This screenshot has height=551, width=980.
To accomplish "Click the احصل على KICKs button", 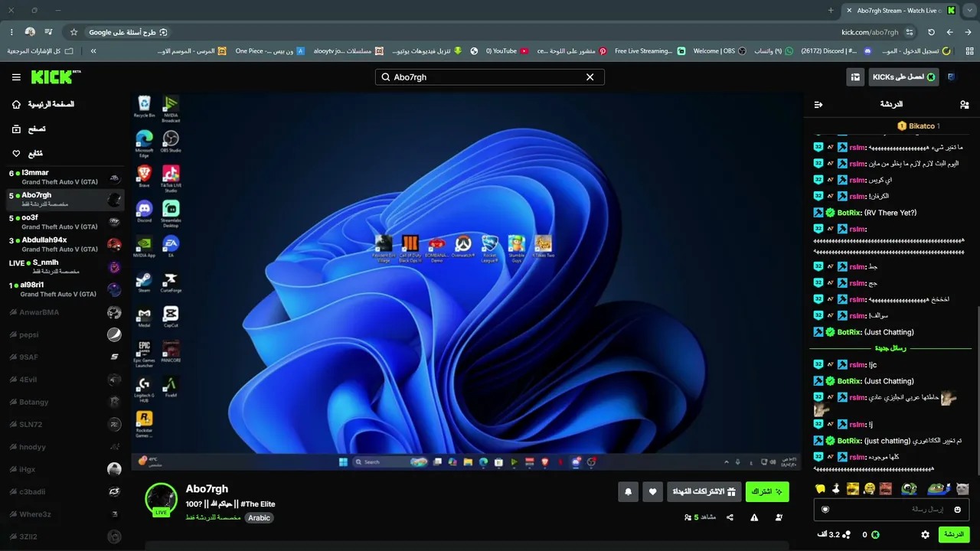I will 903,77.
